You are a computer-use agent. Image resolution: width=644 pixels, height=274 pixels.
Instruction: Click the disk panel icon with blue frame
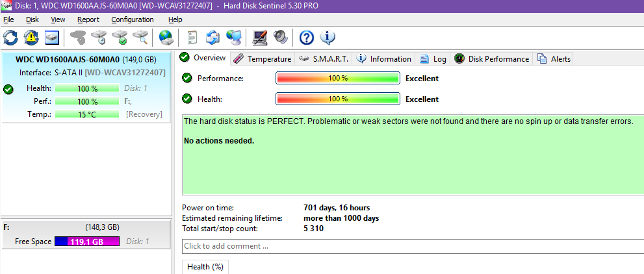[52, 38]
